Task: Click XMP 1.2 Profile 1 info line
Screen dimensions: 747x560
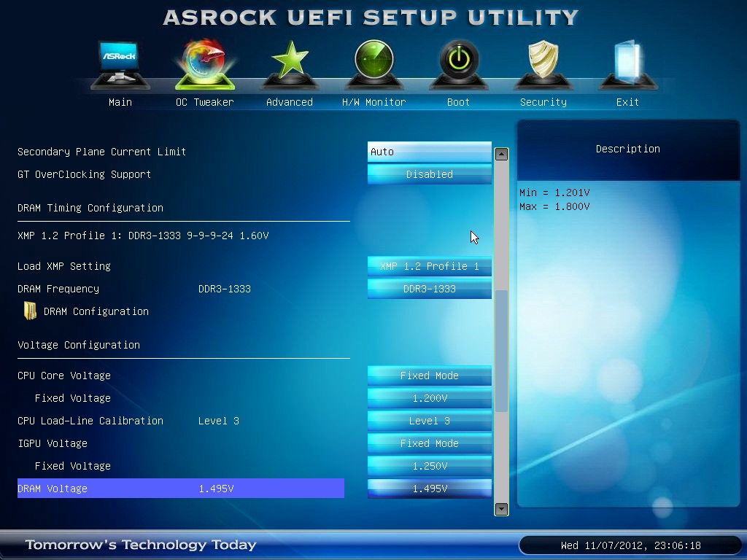Action: coord(143,236)
